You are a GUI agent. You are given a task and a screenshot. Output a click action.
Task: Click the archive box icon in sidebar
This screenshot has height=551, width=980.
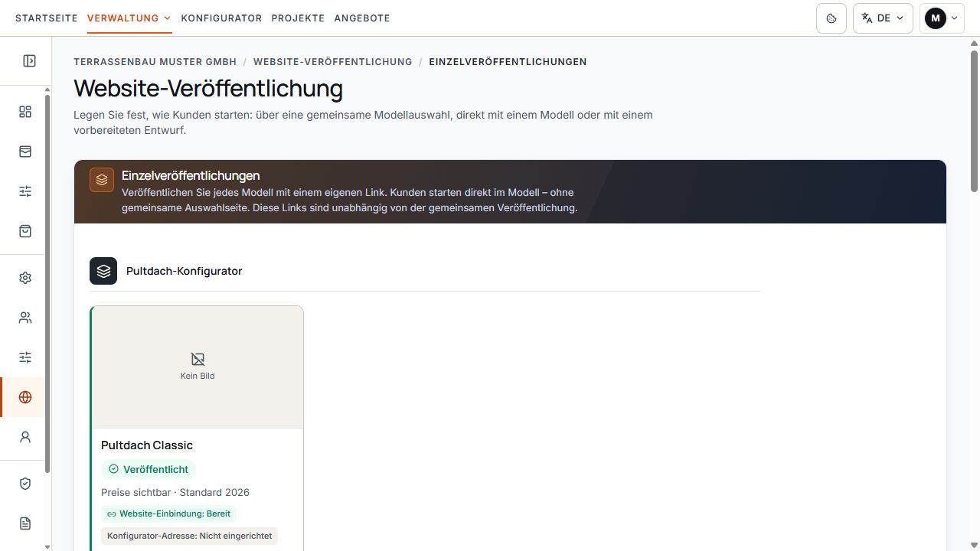pos(25,152)
